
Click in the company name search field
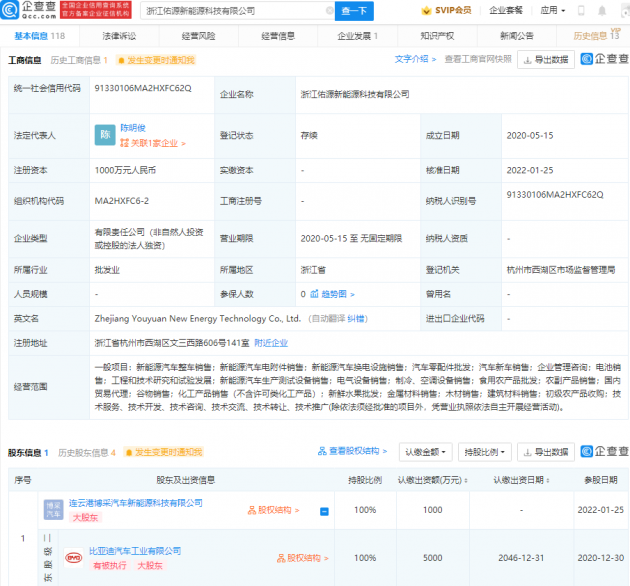point(235,11)
